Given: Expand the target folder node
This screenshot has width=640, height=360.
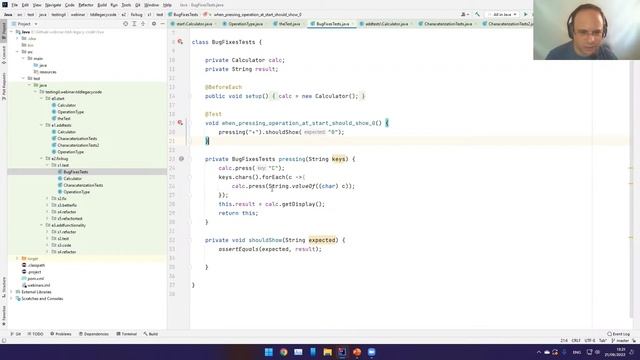Looking at the screenshot, I should 18,258.
